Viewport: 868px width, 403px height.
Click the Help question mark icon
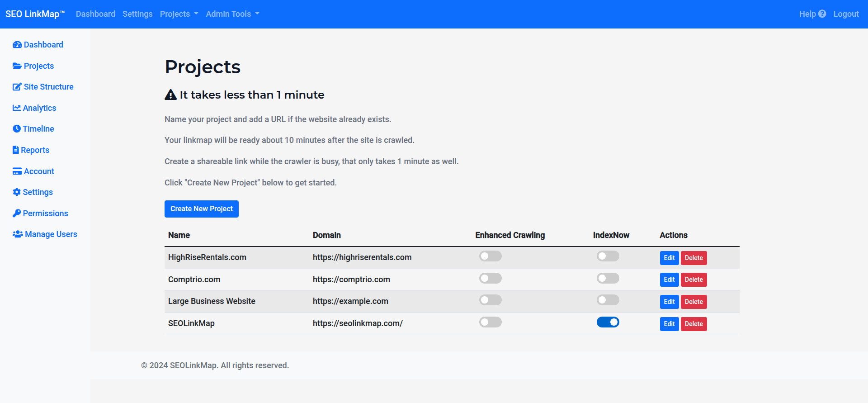(x=822, y=14)
